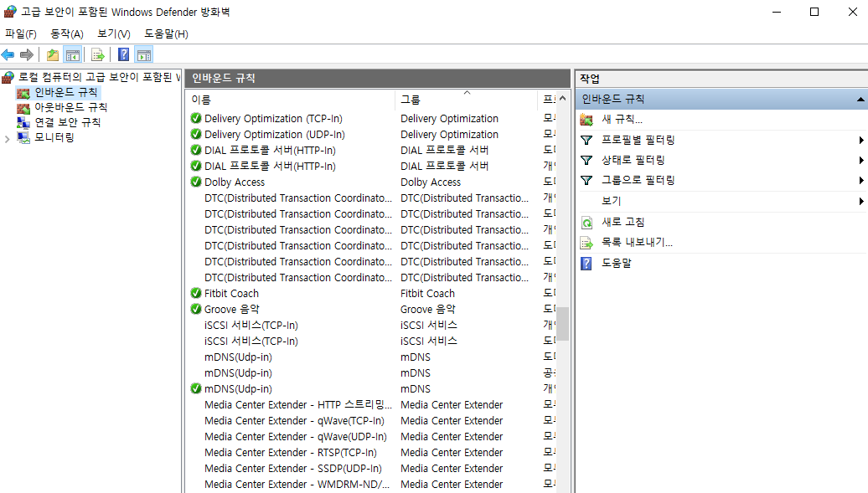Viewport: 868px width, 493px height.
Task: Click the 도움말 help icon in actions pane
Action: tap(586, 264)
